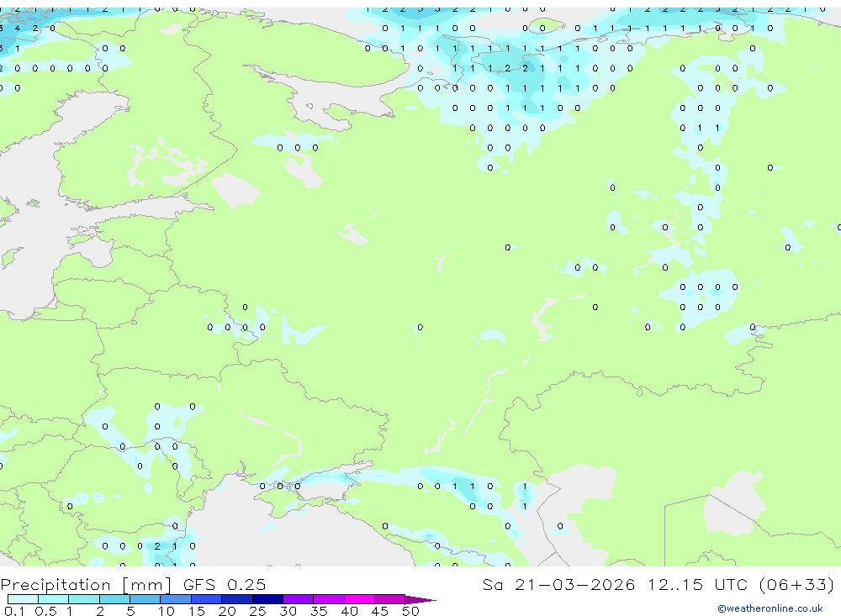Choose the violet swatch between 30 and 35
The width and height of the screenshot is (841, 616).
click(x=299, y=599)
